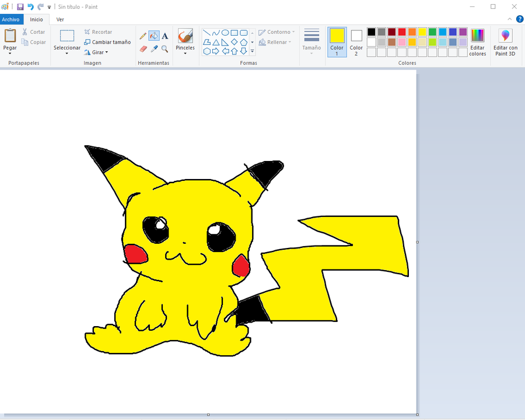This screenshot has height=420, width=525.
Task: Activate the Color 2 selector
Action: [x=356, y=42]
